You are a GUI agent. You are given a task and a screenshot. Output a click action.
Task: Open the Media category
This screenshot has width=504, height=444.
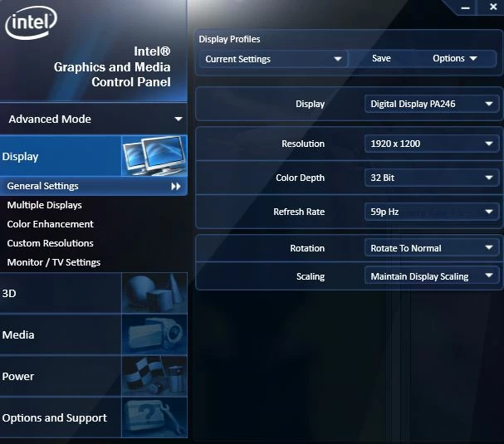(x=94, y=334)
